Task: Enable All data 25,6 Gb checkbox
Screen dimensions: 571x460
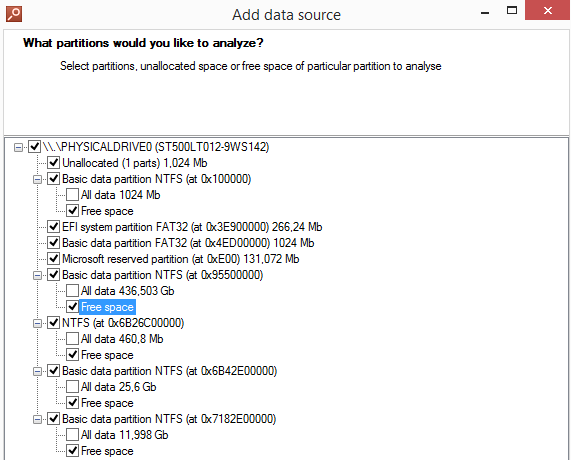Action: point(72,387)
